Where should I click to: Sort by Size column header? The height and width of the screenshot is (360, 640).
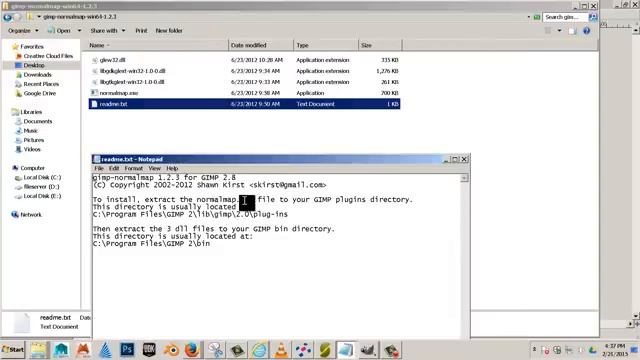point(380,45)
